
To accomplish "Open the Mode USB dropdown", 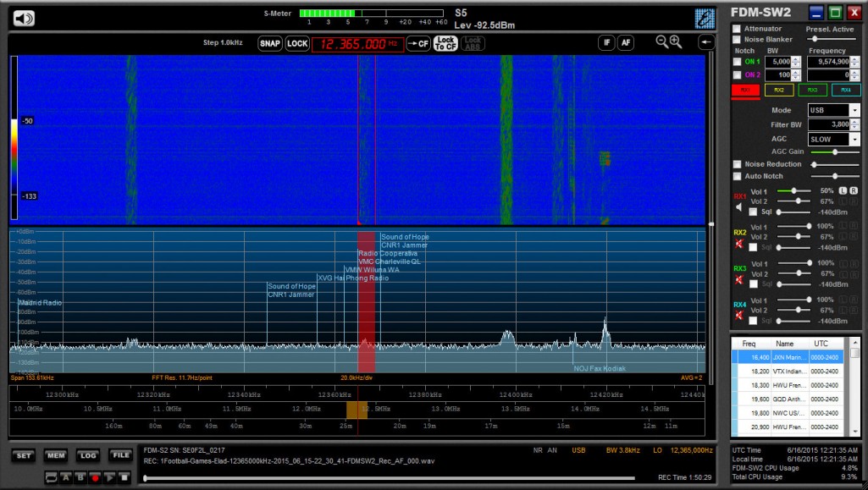I will pyautogui.click(x=854, y=110).
